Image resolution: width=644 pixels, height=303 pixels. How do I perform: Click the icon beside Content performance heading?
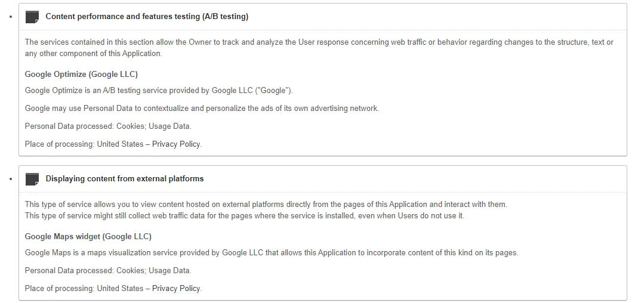pos(32,17)
